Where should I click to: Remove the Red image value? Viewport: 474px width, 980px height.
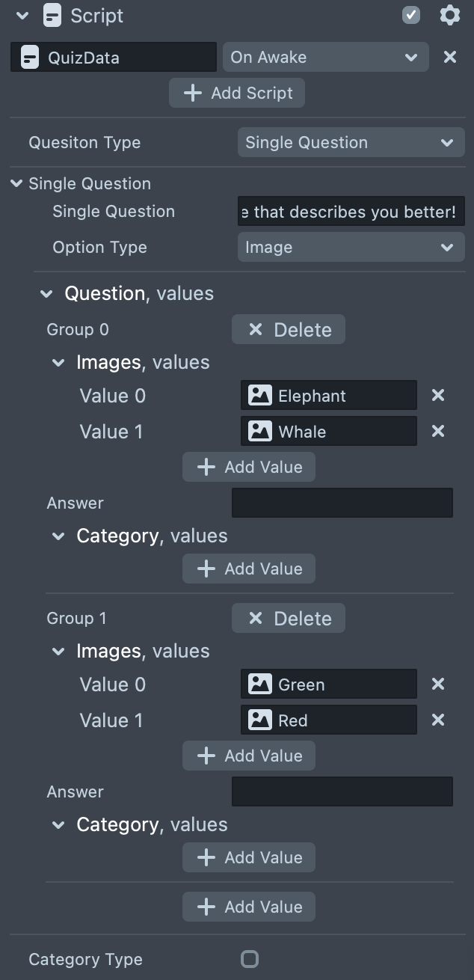coord(438,720)
